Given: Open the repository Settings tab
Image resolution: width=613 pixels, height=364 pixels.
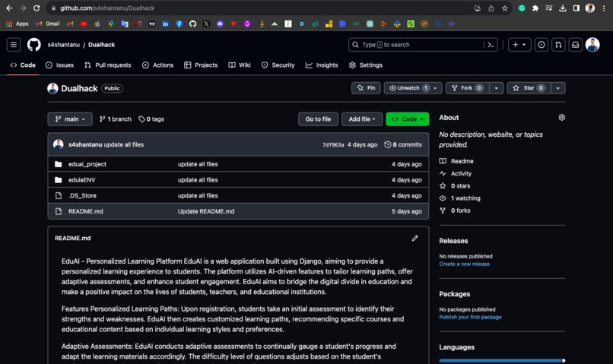Looking at the screenshot, I should (x=366, y=65).
